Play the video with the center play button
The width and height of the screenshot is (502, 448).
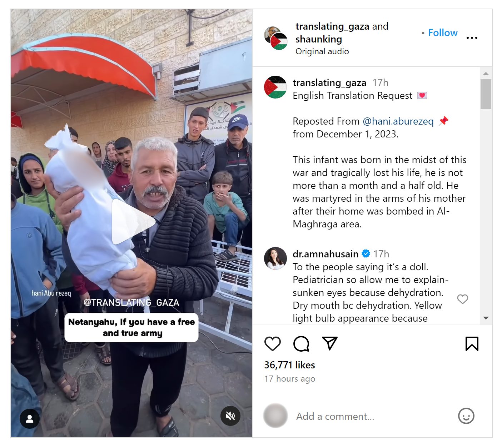point(133,222)
